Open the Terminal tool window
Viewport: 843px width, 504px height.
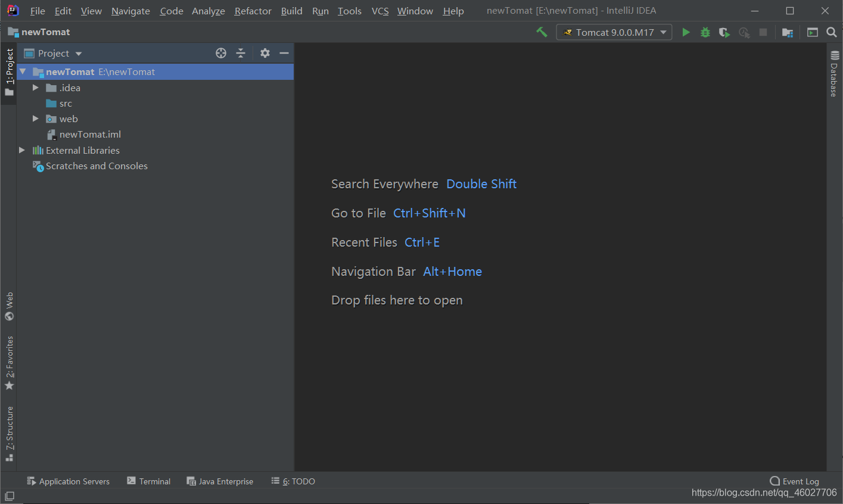click(148, 481)
